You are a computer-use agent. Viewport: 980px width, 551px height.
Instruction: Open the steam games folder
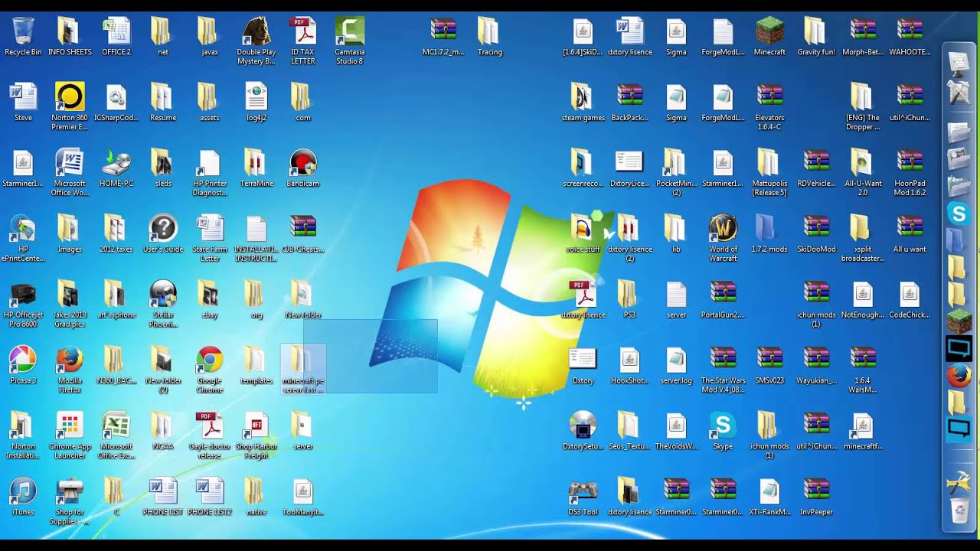click(x=583, y=103)
